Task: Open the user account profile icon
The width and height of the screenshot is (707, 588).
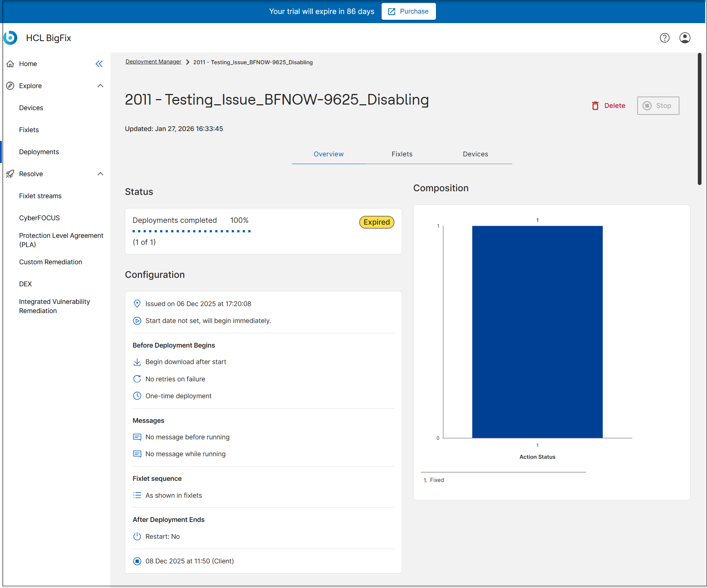Action: (x=685, y=38)
